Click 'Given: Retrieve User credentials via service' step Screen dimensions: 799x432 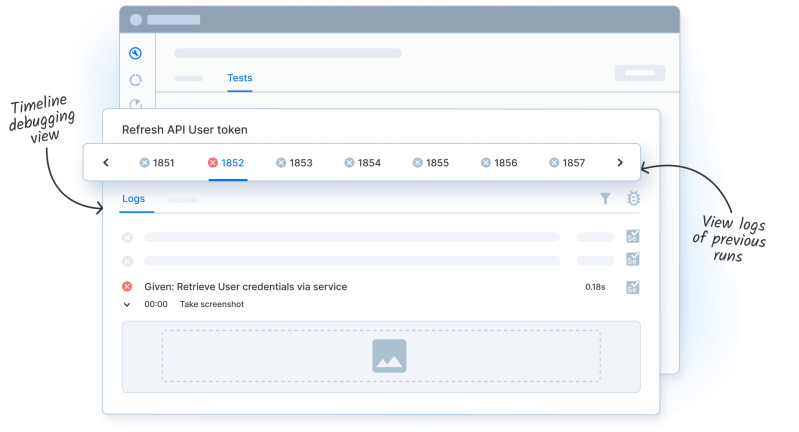[246, 287]
